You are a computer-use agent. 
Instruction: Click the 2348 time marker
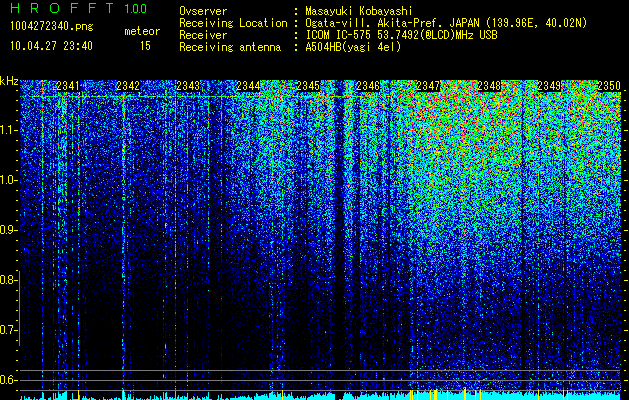coord(489,86)
